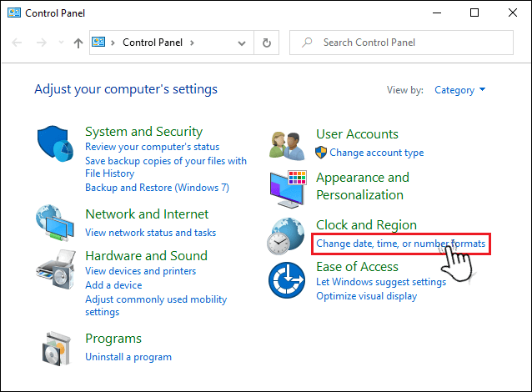
Task: Open the Ease of Access icon
Action: tap(287, 279)
